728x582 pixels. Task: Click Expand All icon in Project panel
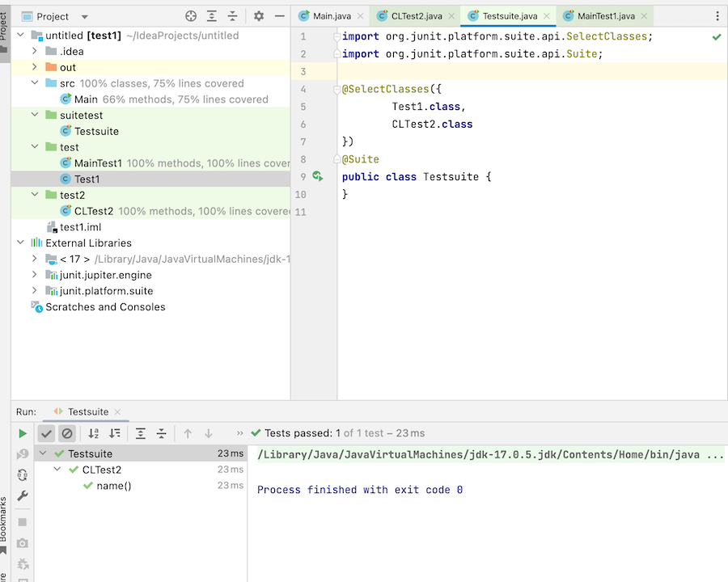[212, 16]
